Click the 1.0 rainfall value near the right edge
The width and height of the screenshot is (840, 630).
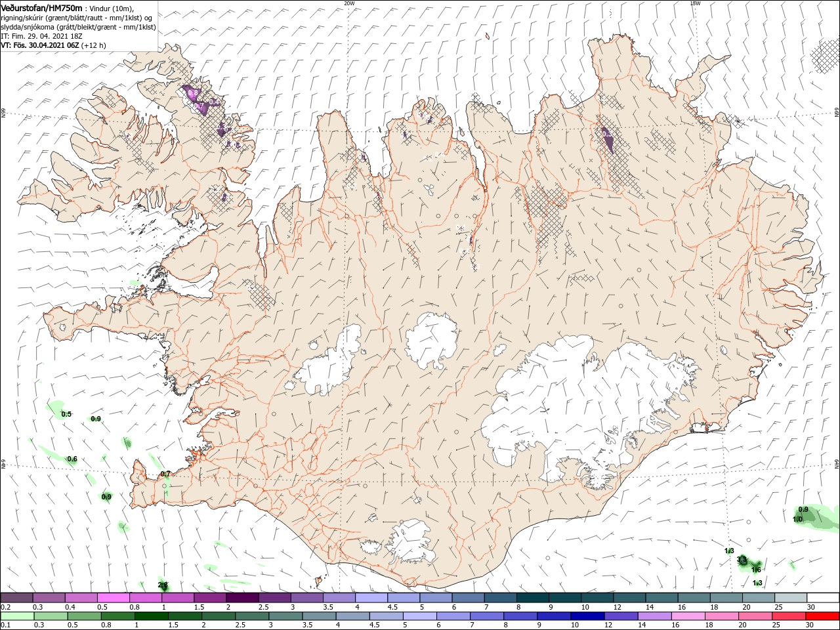797,519
